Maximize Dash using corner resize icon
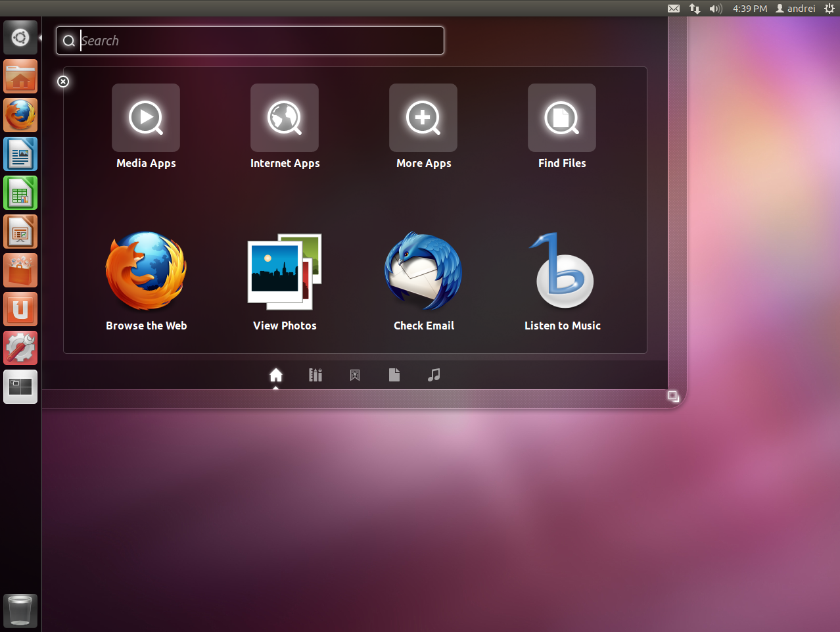 pos(673,396)
